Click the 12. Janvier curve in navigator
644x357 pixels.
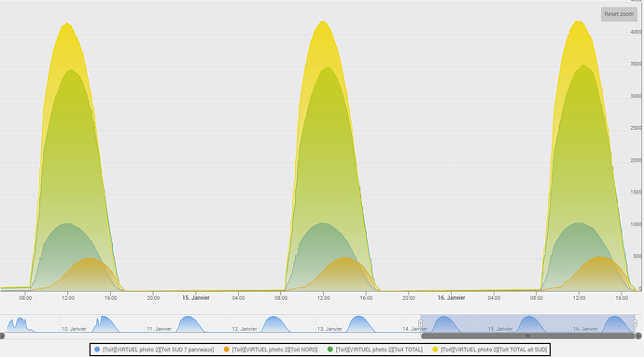point(274,323)
